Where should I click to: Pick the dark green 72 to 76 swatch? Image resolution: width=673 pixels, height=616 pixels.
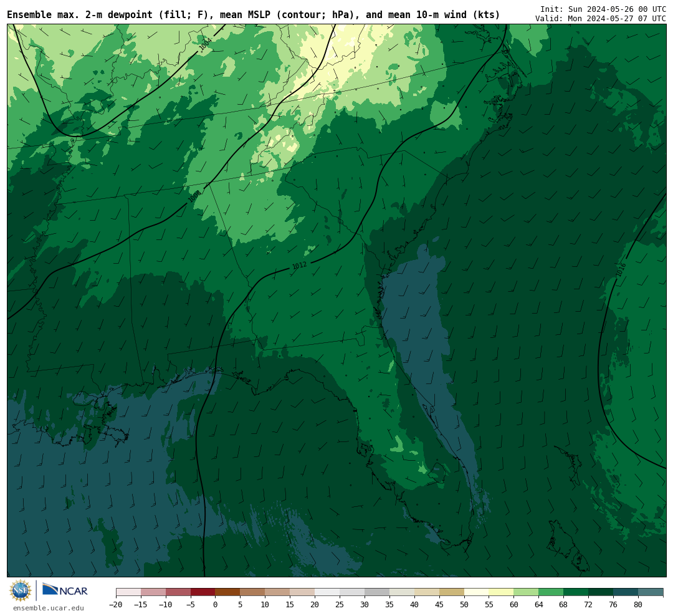pos(601,592)
